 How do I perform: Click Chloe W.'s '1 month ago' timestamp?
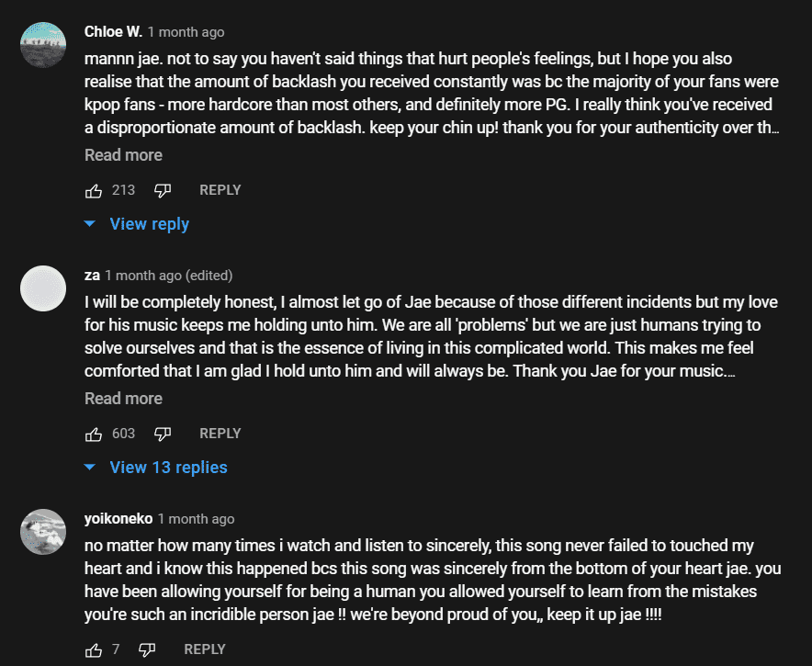pyautogui.click(x=186, y=32)
